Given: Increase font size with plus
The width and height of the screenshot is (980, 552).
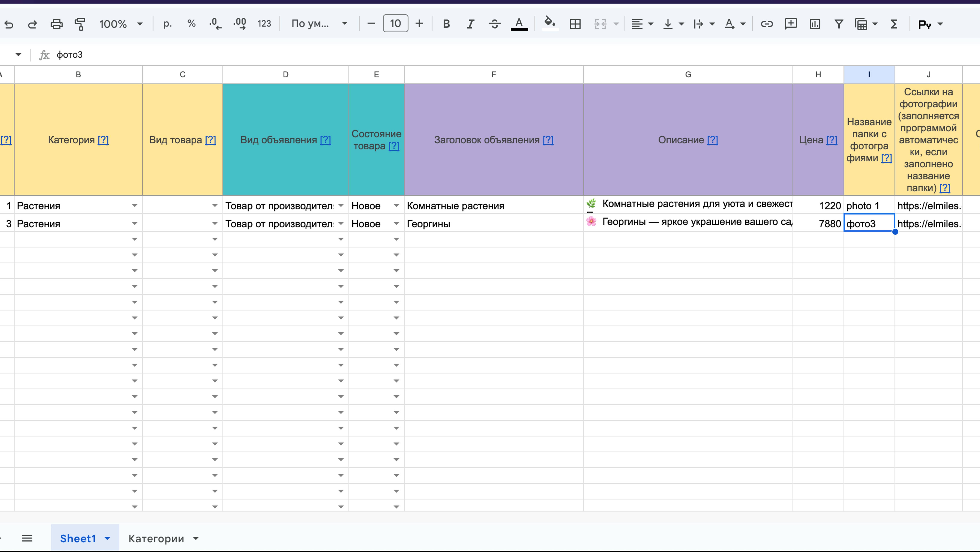Looking at the screenshot, I should click(x=419, y=24).
